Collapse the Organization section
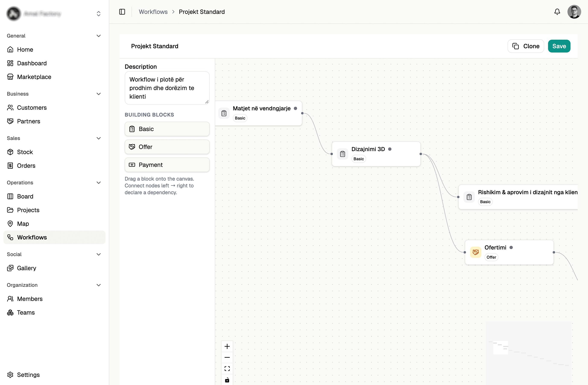Image resolution: width=588 pixels, height=385 pixels. 99,285
